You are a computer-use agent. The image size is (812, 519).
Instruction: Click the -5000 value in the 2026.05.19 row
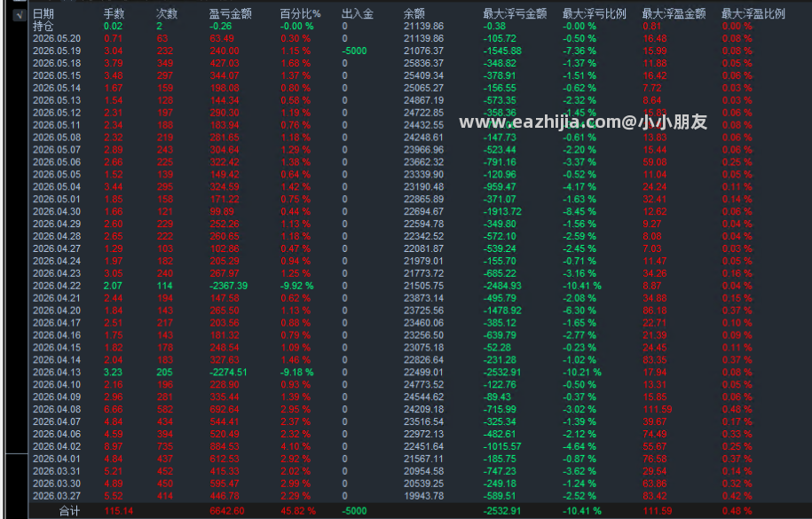pyautogui.click(x=354, y=51)
